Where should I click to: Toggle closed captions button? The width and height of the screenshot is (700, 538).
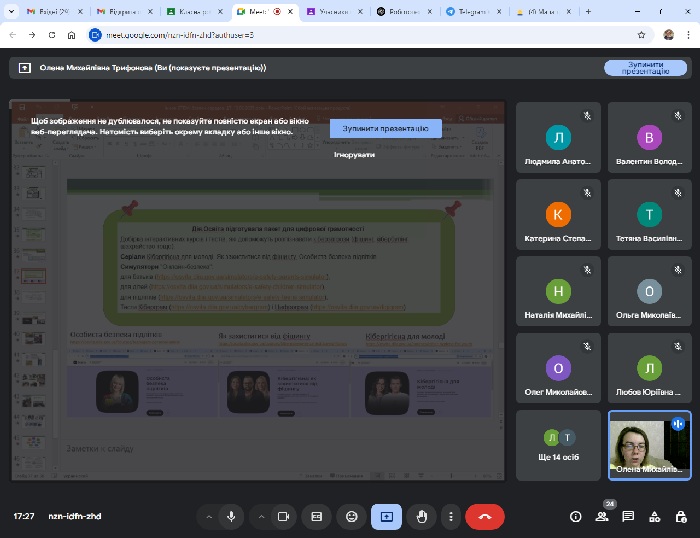[317, 516]
